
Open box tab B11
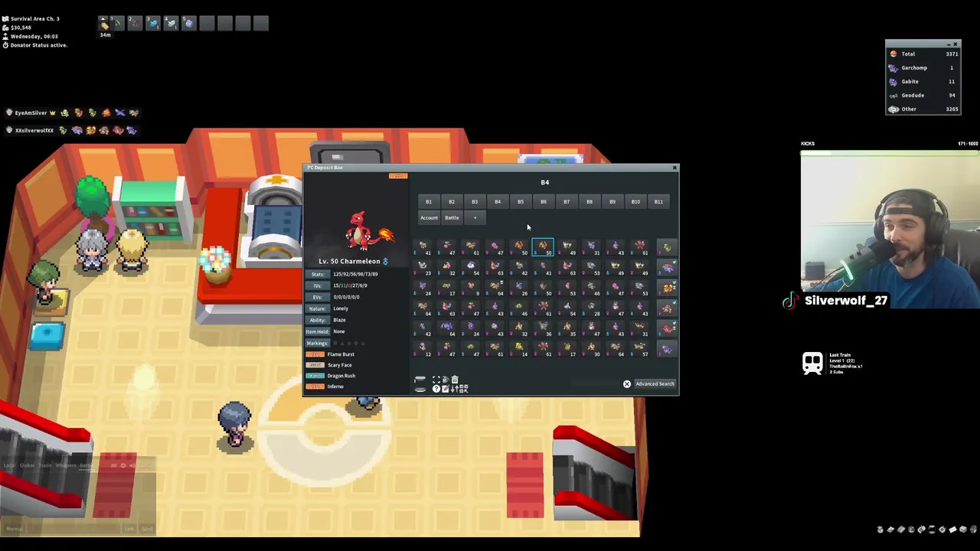coord(658,201)
